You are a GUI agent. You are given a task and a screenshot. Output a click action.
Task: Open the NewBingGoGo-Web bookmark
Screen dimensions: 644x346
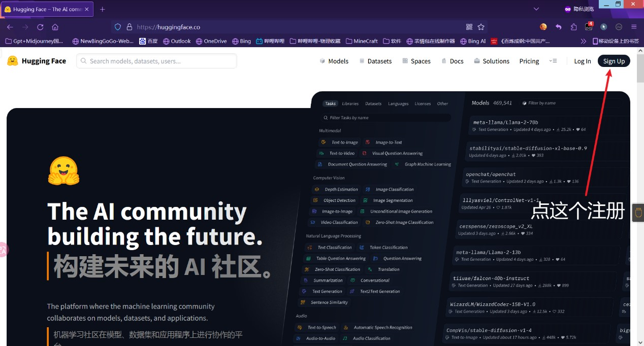click(103, 41)
